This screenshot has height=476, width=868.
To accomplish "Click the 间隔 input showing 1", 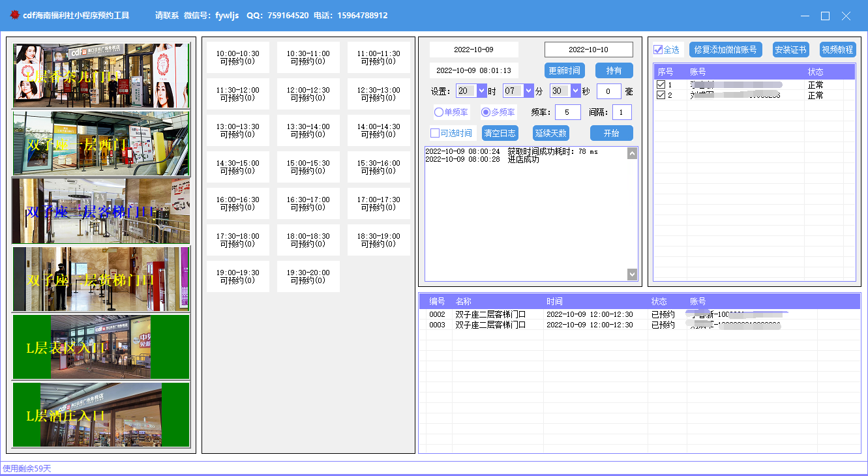I will 622,112.
